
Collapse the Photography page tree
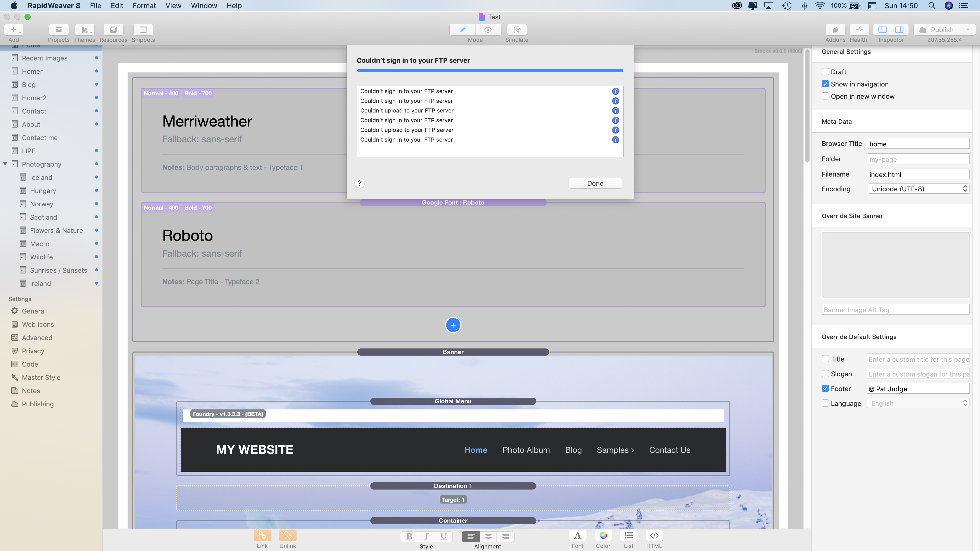coord(5,164)
